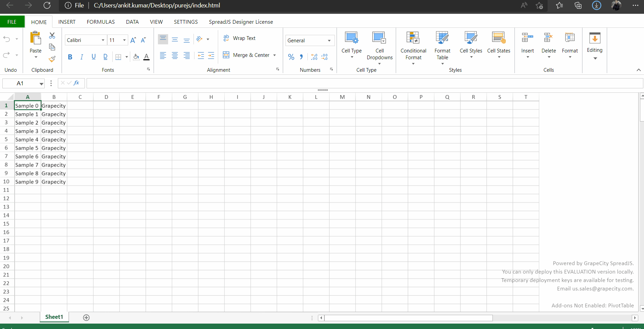The image size is (644, 329).
Task: Add a new sheet with plus icon
Action: click(86, 317)
